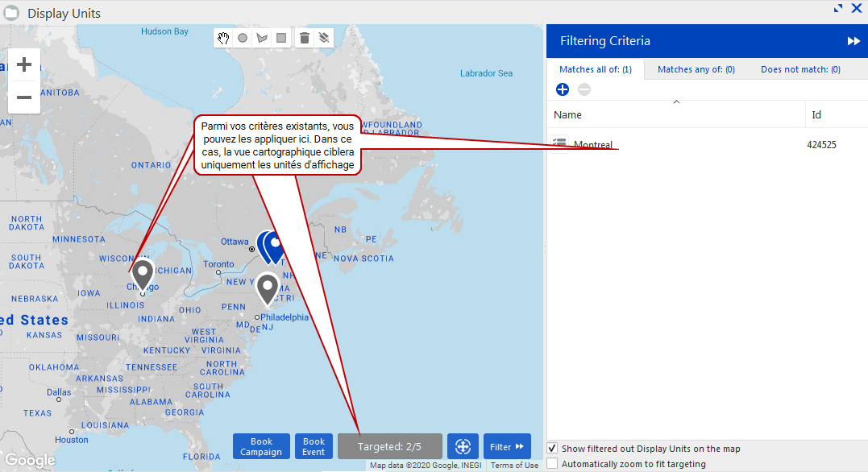Viewport: 868px width, 472px height.
Task: Switch to Matches any of tab
Action: click(696, 69)
